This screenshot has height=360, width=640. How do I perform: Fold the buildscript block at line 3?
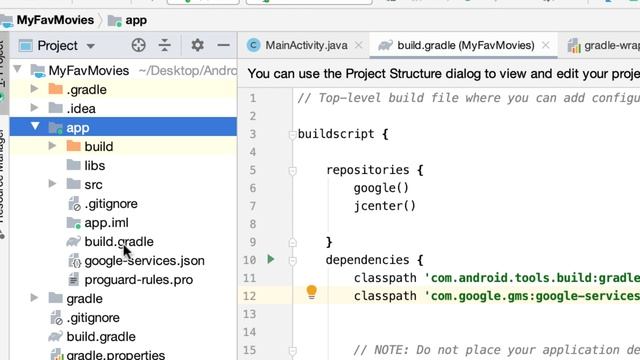pos(292,135)
